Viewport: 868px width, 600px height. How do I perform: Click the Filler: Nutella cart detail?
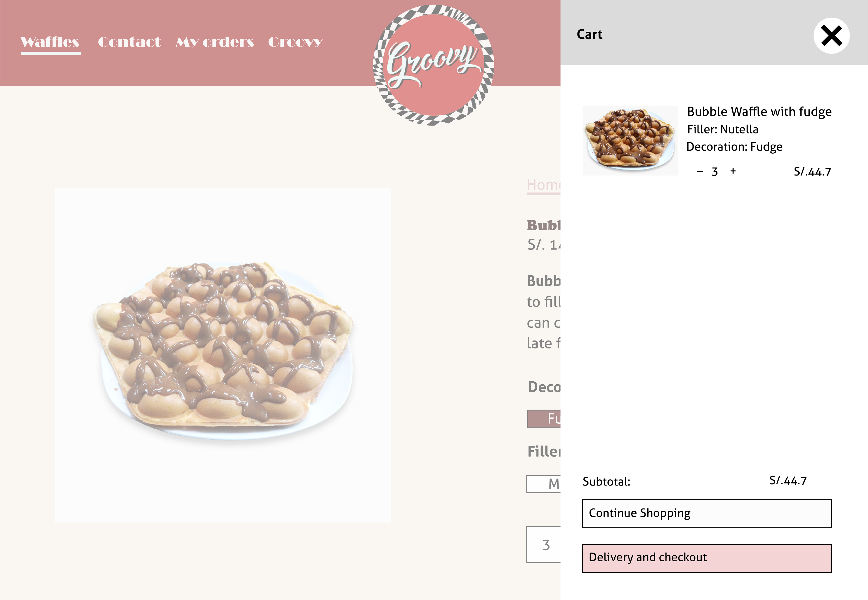(x=722, y=129)
